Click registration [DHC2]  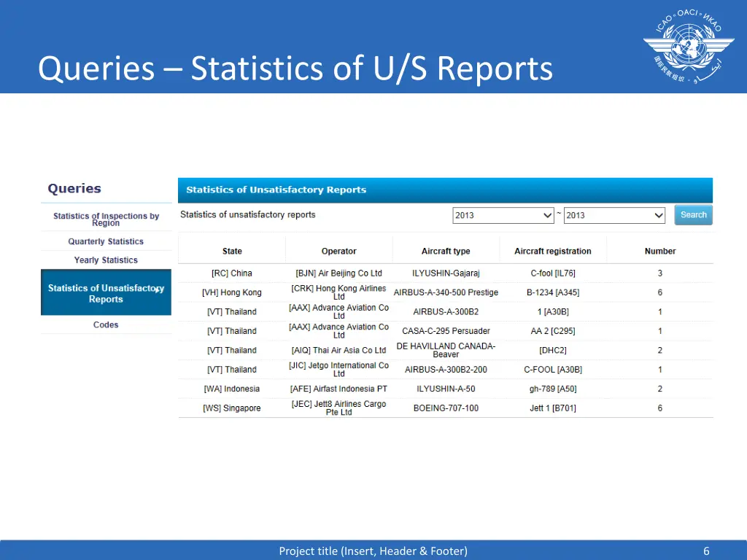click(553, 351)
